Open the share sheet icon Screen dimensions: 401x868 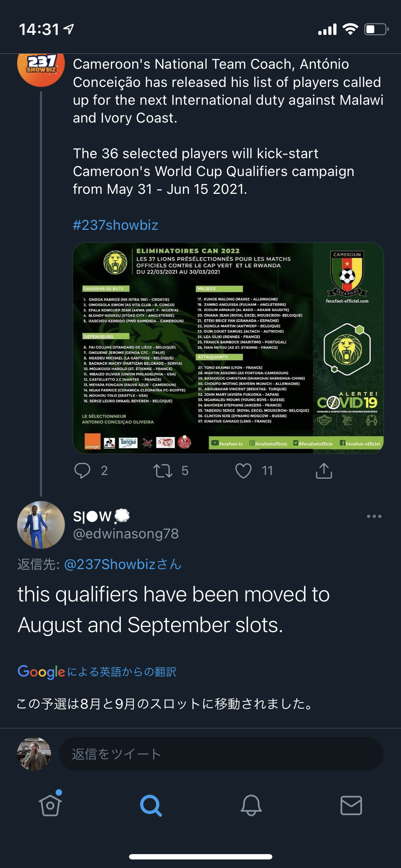click(324, 470)
